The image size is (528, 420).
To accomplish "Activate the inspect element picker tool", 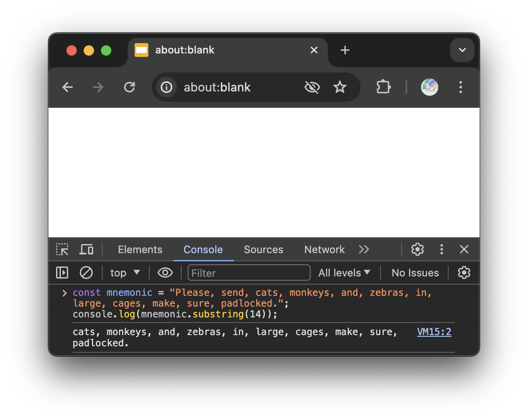I will [x=62, y=249].
